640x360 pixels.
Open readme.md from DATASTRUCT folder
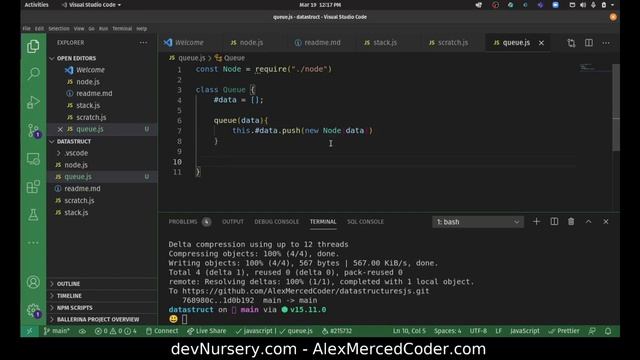(x=82, y=189)
